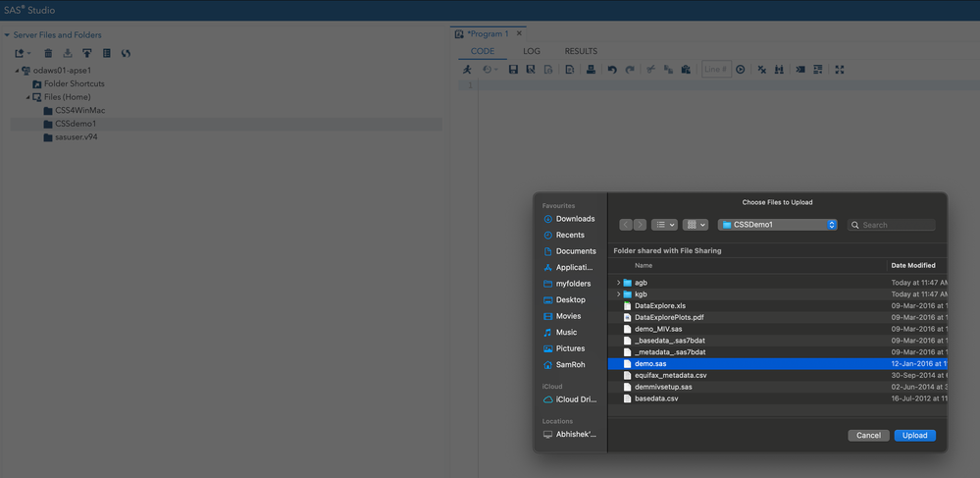Expand the agb folder in file list
Viewport: 980px width, 478px height.
618,283
